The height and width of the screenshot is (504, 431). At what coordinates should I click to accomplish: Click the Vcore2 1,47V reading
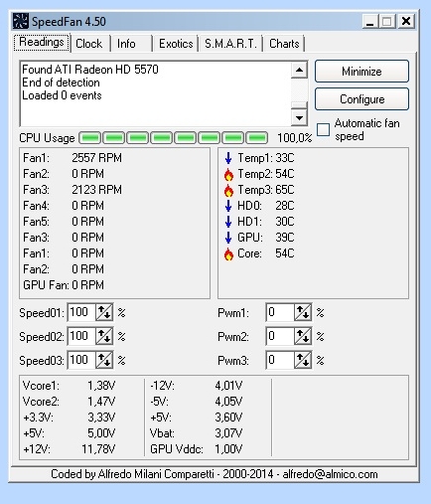click(x=69, y=402)
